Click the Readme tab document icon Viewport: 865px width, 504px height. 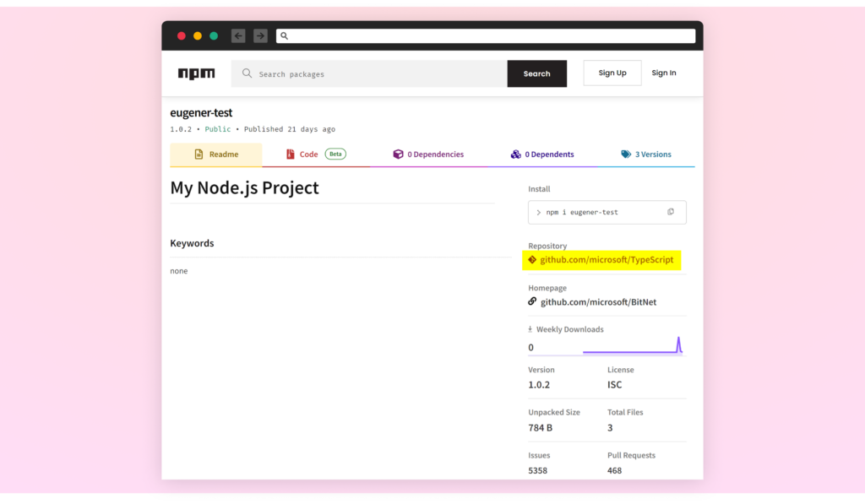tap(199, 154)
